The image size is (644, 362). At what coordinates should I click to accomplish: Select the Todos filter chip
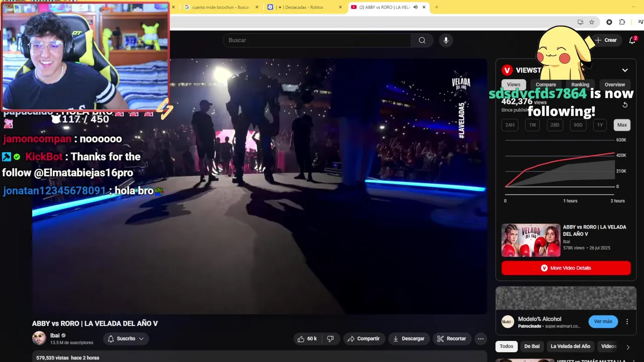pyautogui.click(x=507, y=346)
